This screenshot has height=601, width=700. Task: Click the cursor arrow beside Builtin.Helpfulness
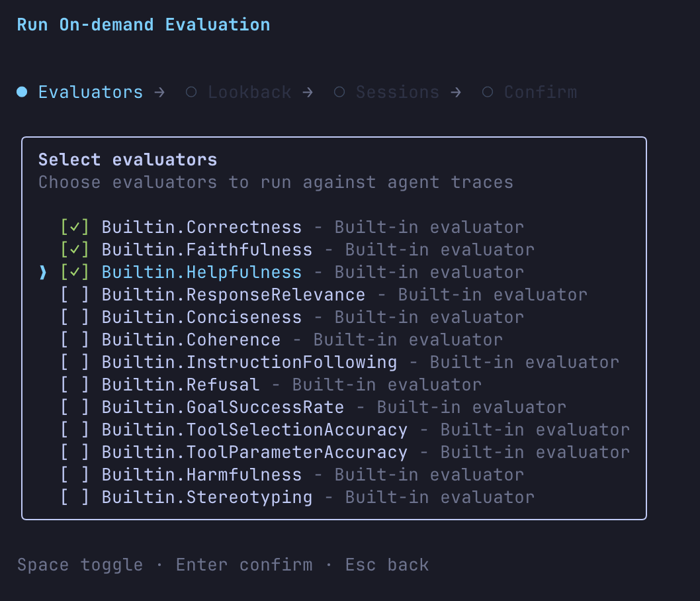click(44, 273)
